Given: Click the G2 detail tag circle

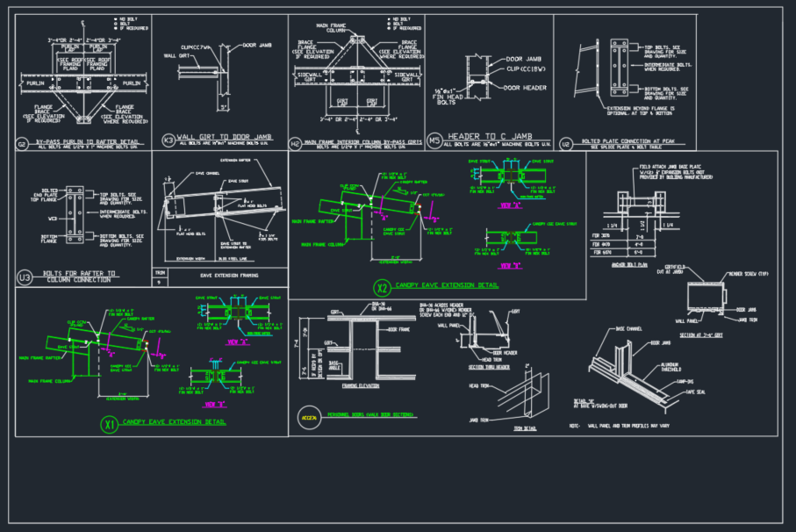Looking at the screenshot, I should pos(22,144).
